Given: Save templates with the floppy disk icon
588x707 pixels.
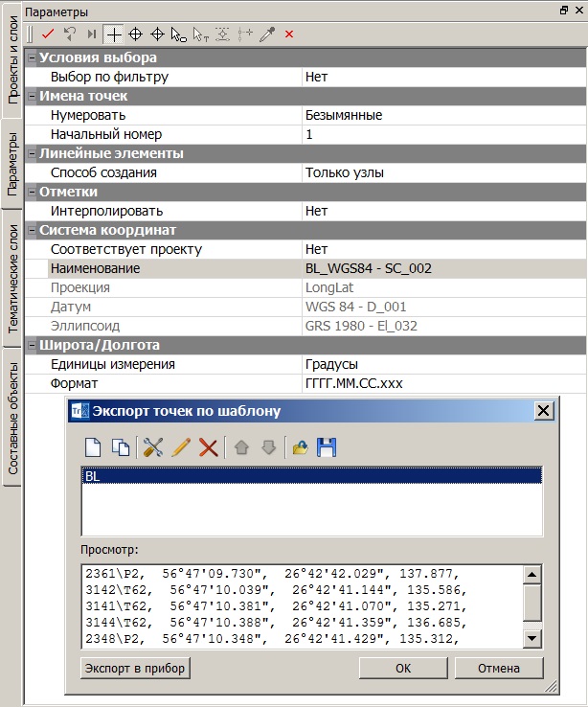Looking at the screenshot, I should coord(327,447).
